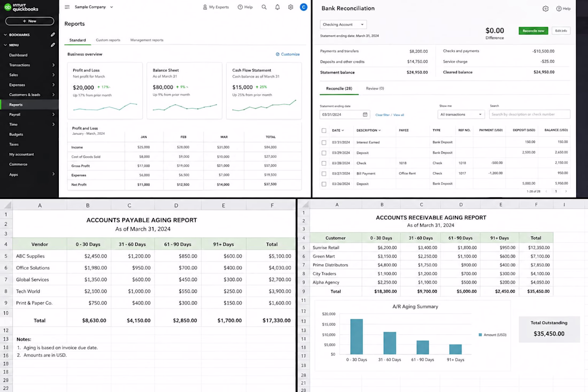Click the QuickBooks logo icon
Viewport: 588px width, 392px height.
(7, 7)
